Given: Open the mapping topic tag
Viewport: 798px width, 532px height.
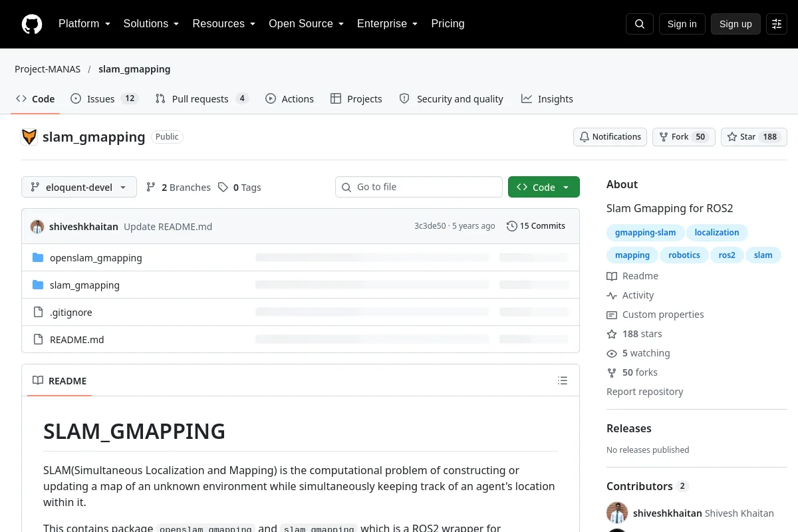Looking at the screenshot, I should point(632,255).
